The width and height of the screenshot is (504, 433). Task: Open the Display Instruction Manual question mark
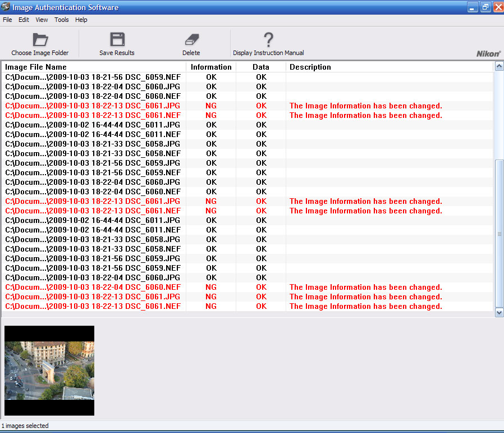click(268, 40)
